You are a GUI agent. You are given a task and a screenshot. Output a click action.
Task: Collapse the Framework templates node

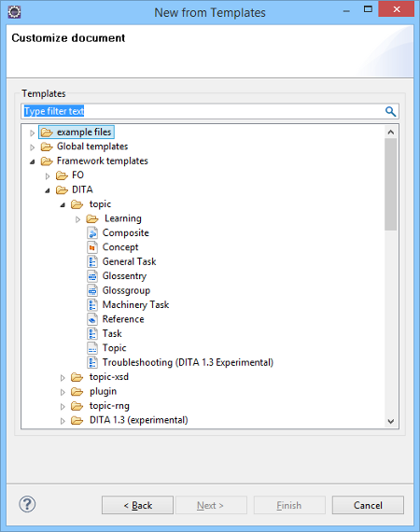point(33,161)
